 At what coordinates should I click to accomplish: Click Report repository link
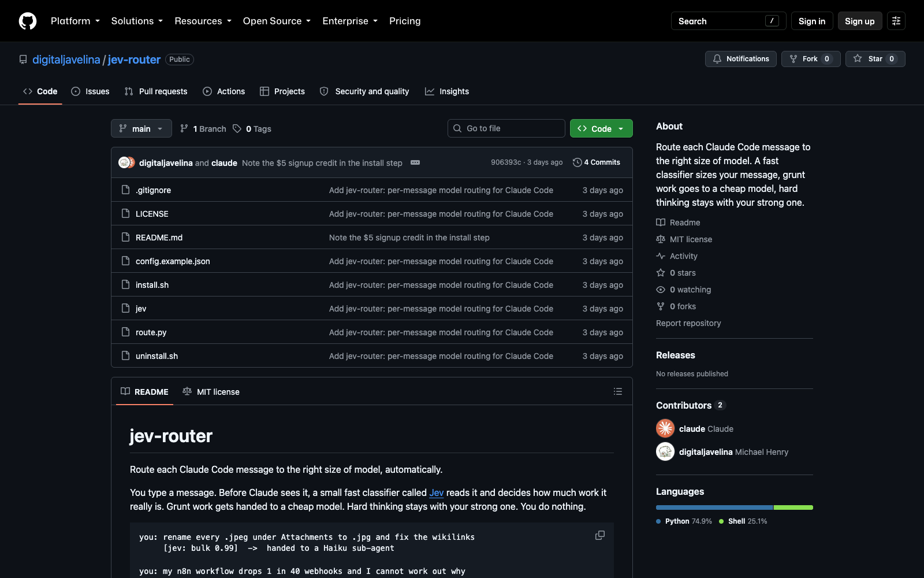click(688, 323)
